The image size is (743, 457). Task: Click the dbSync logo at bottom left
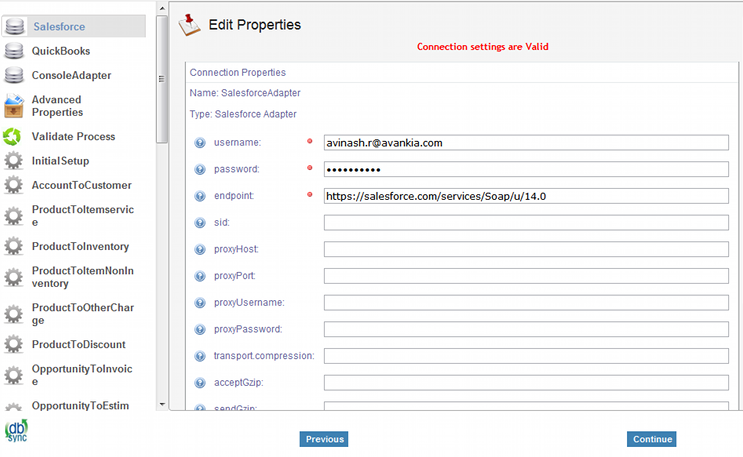click(x=17, y=432)
